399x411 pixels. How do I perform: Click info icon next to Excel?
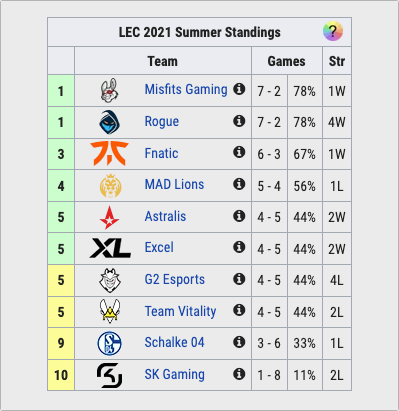[x=239, y=247]
